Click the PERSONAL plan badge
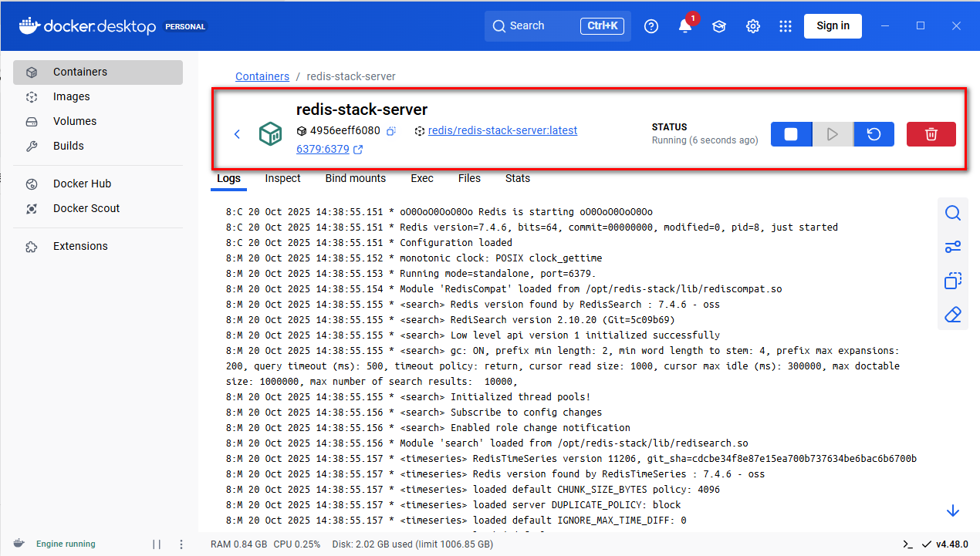The width and height of the screenshot is (980, 556). pos(186,26)
